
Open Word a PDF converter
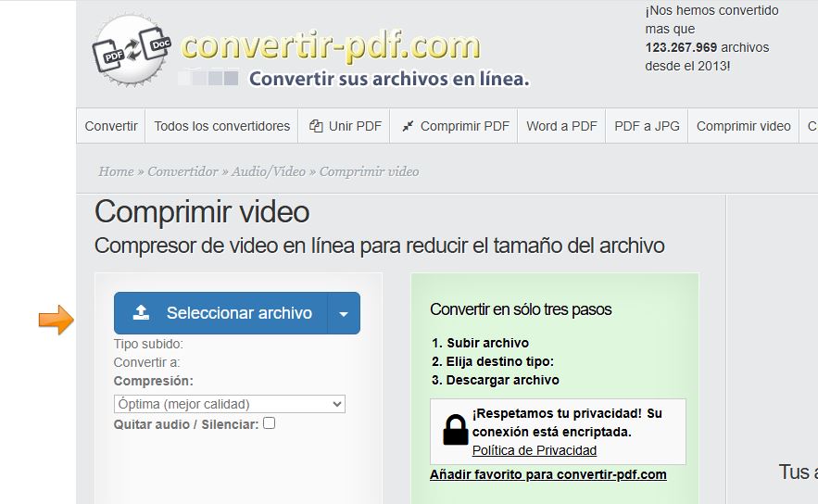[x=561, y=126]
